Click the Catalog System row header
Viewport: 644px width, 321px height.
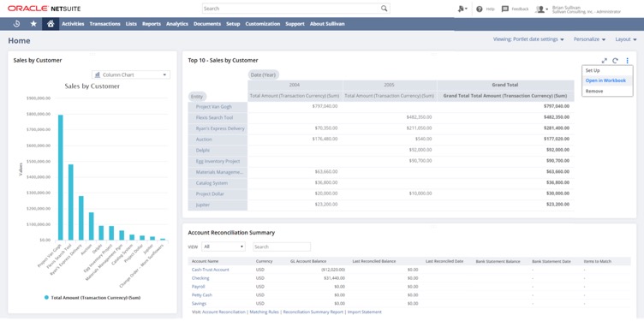click(218, 183)
